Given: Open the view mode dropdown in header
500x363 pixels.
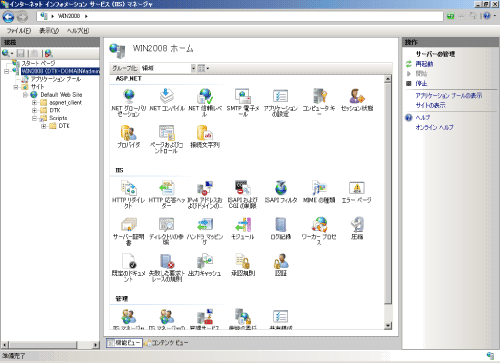Looking at the screenshot, I should [203, 68].
